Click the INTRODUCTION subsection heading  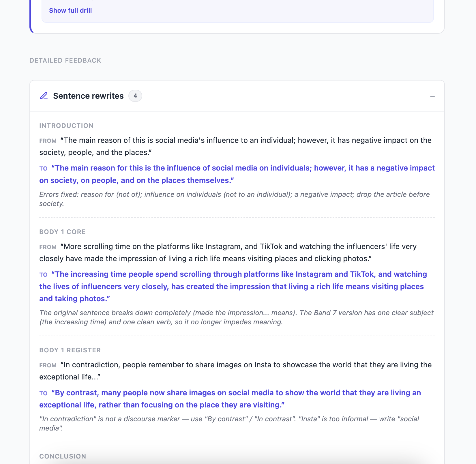click(x=66, y=126)
